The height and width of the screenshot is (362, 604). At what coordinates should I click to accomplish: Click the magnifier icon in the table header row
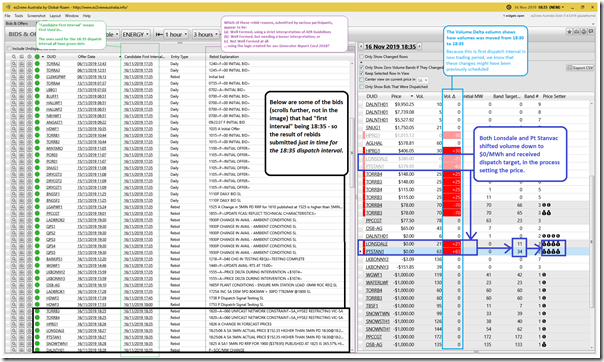point(14,57)
